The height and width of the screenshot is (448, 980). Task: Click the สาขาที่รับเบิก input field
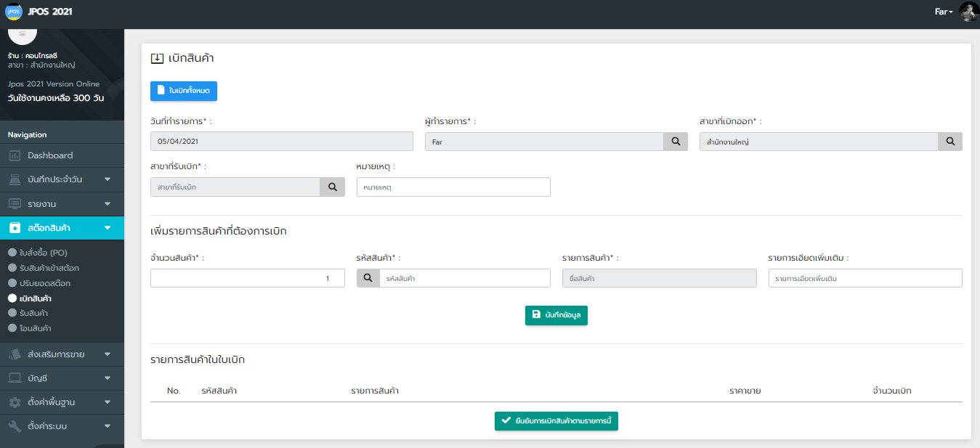click(235, 187)
